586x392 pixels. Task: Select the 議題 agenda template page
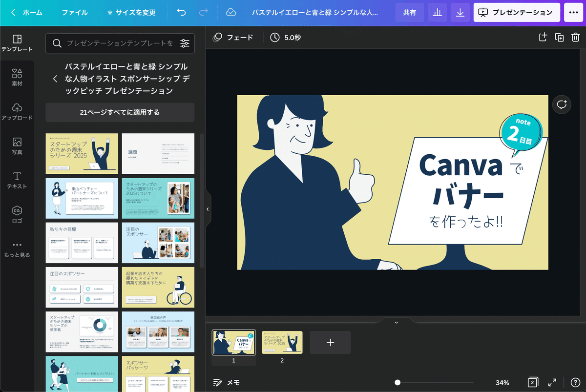click(x=158, y=153)
